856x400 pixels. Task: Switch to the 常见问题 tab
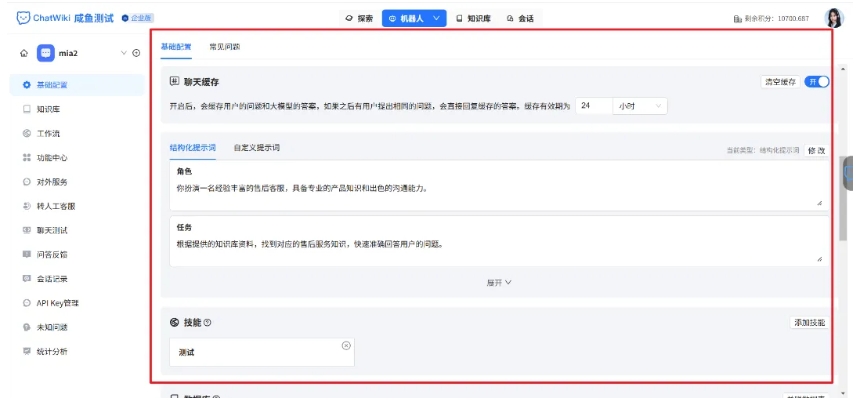pos(224,47)
